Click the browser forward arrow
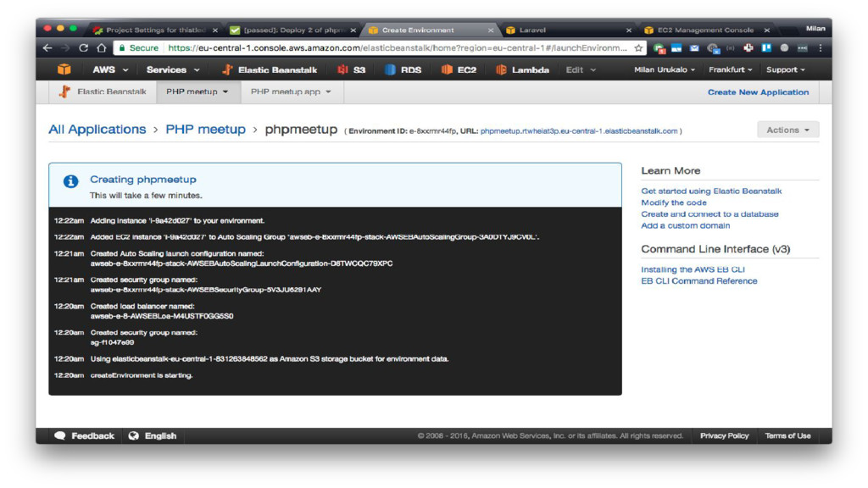This screenshot has height=488, width=868. (x=65, y=48)
